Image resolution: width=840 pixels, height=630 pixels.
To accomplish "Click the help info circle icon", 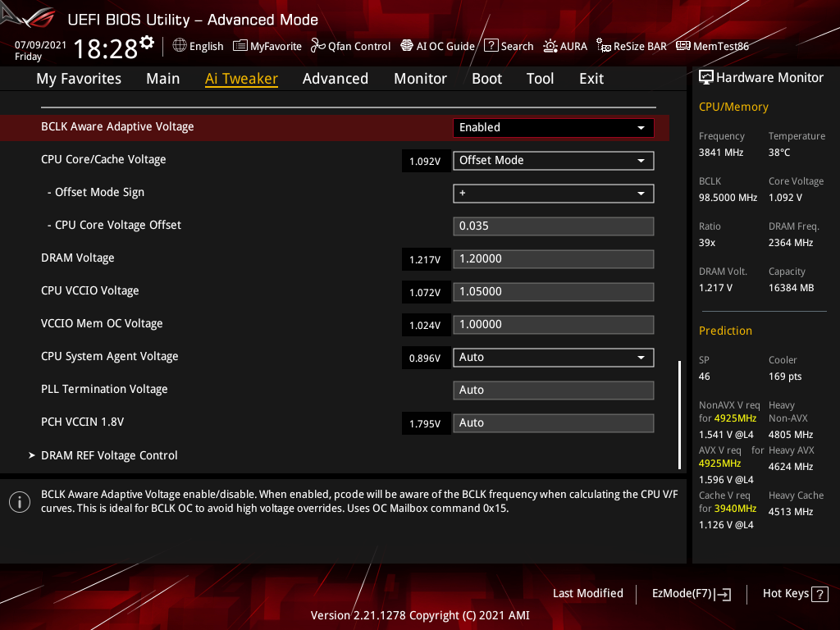I will pos(20,502).
